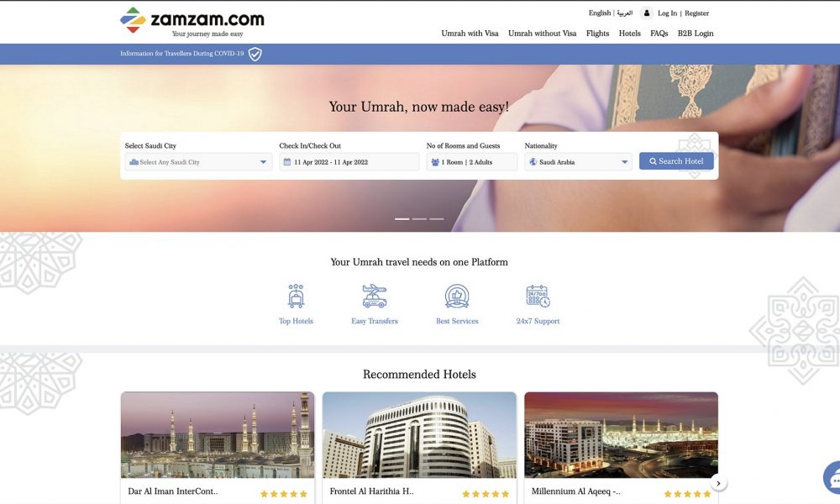
Task: Open the chat bubble widget
Action: click(832, 479)
